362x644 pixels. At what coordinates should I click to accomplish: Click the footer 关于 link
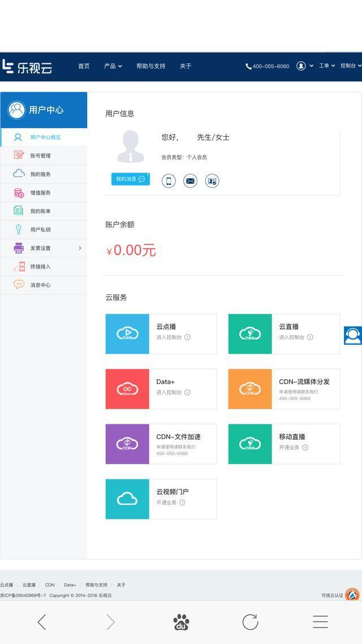tap(121, 585)
